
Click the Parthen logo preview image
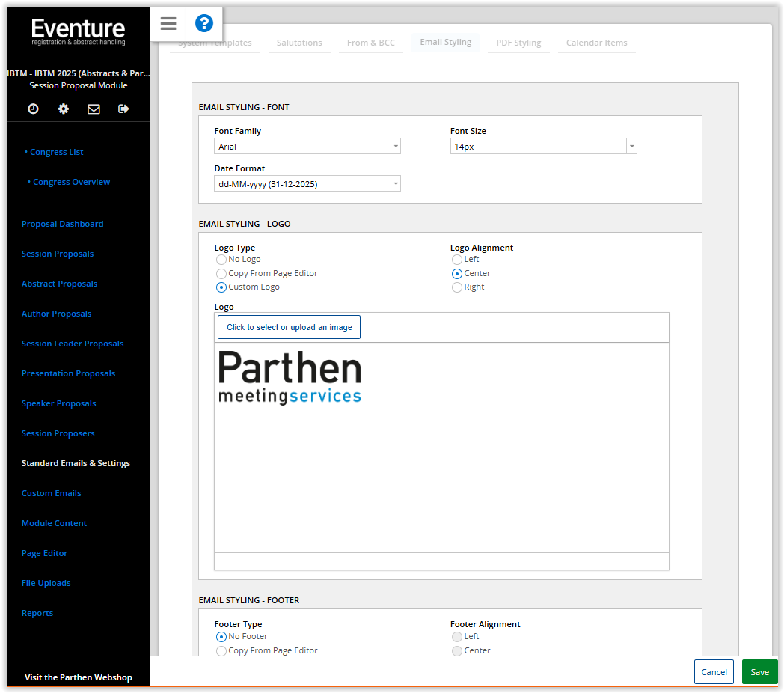[x=290, y=377]
